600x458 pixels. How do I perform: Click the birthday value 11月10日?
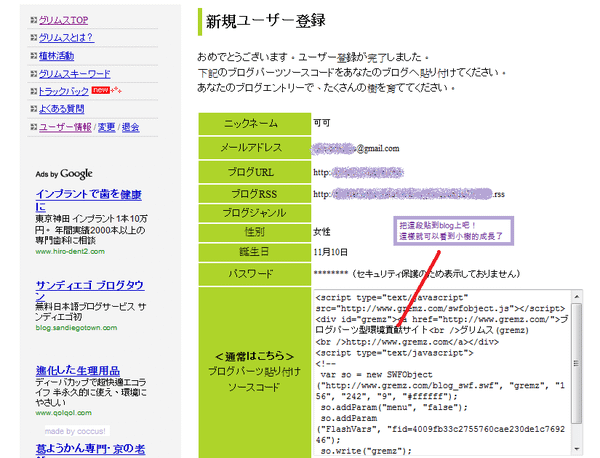point(331,252)
